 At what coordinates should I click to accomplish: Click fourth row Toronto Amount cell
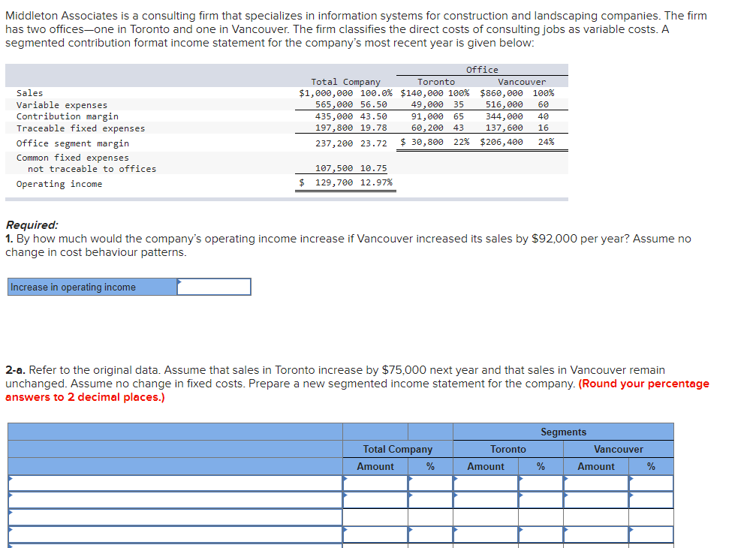click(486, 534)
